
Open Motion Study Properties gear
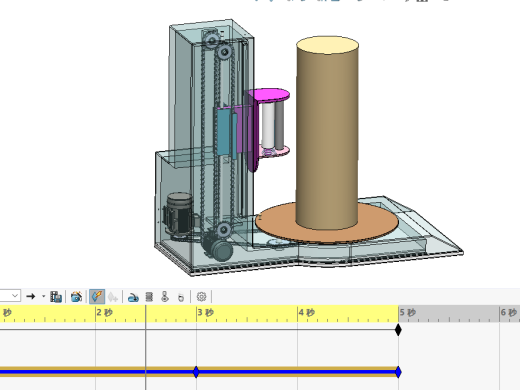201,296
